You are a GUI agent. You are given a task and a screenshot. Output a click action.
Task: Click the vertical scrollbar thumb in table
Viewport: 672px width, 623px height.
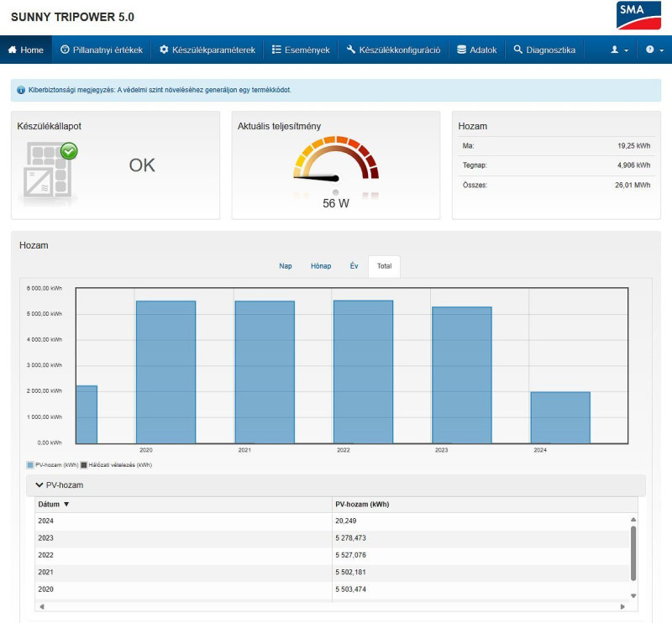(x=633, y=553)
